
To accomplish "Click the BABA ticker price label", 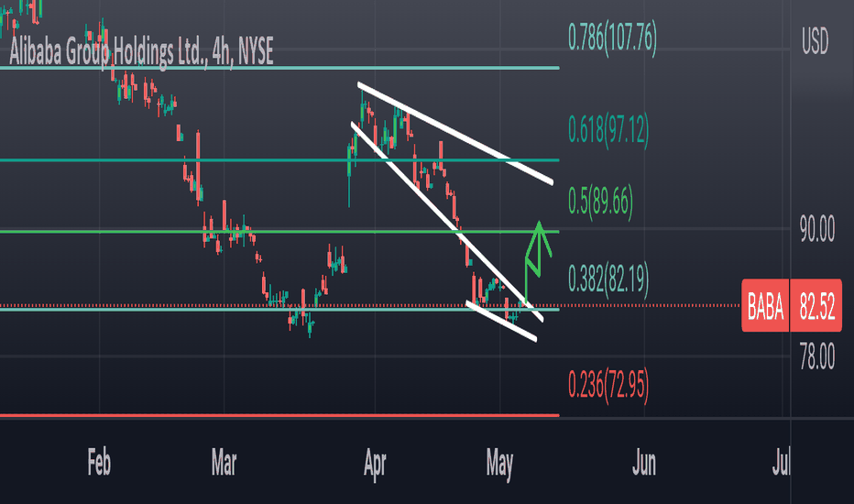I will [x=765, y=306].
